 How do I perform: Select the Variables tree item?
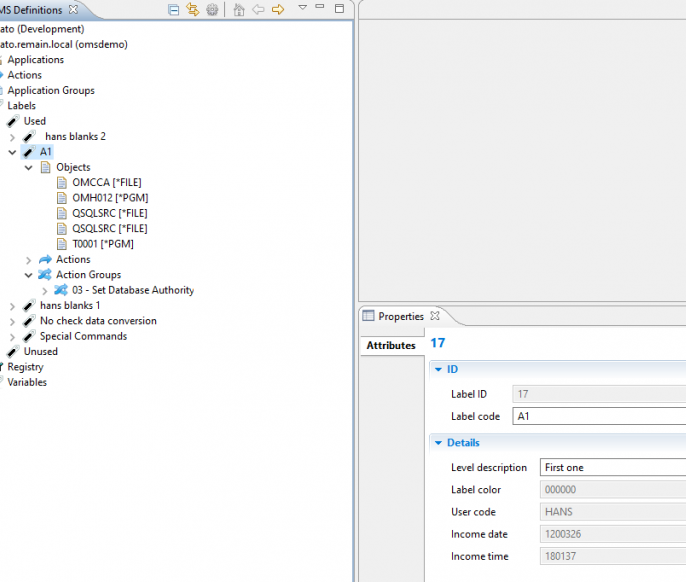[x=27, y=382]
